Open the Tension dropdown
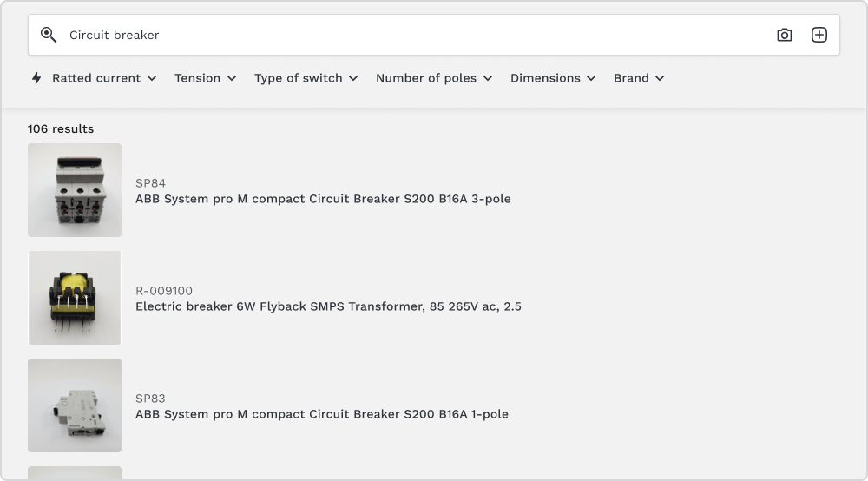 click(206, 78)
